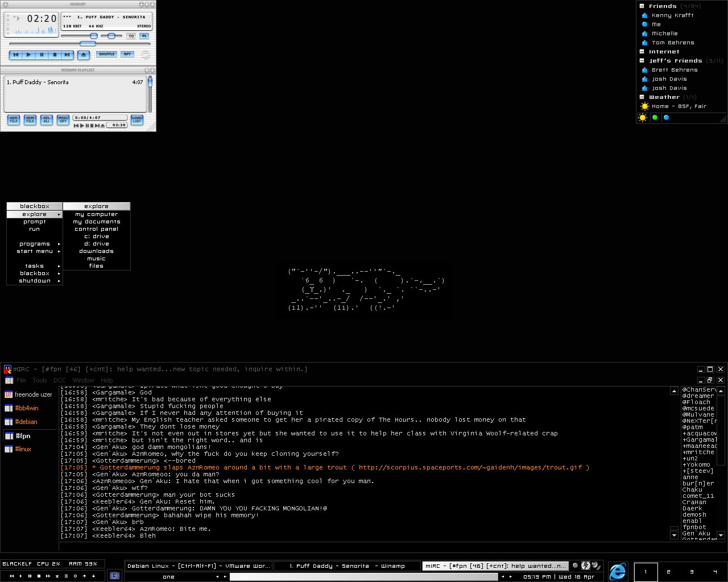728x582 pixels.
Task: Toggle the Winamp EQ window button
Action: coord(131,36)
